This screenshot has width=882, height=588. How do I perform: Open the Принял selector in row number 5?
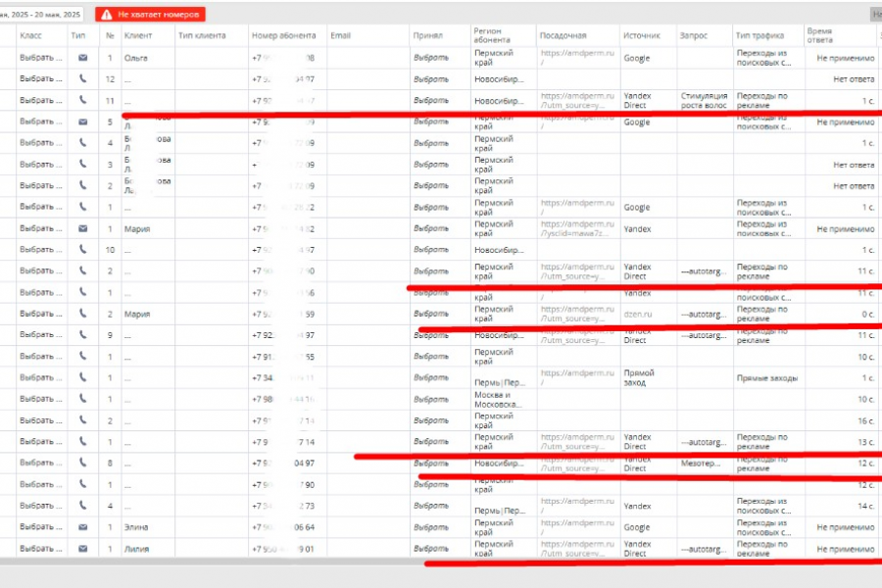431,122
